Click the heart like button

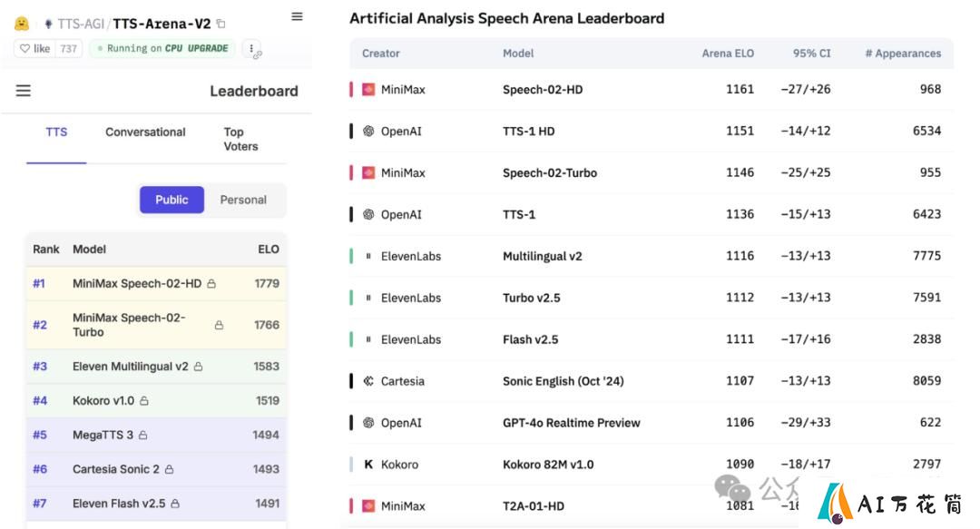click(x=35, y=48)
